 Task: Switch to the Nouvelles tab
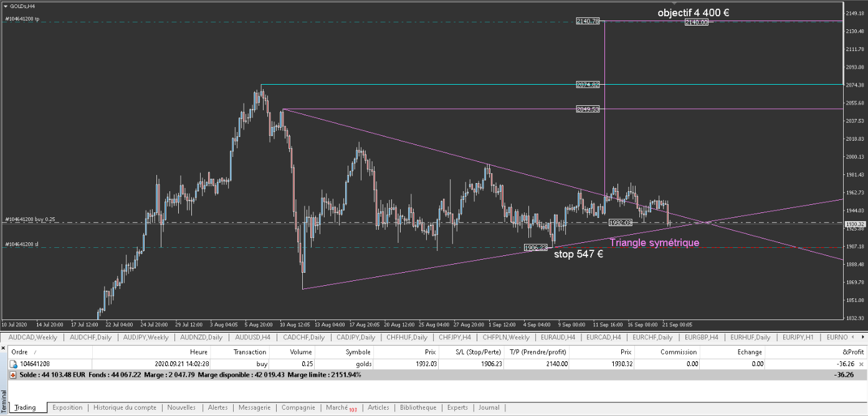[x=181, y=407]
